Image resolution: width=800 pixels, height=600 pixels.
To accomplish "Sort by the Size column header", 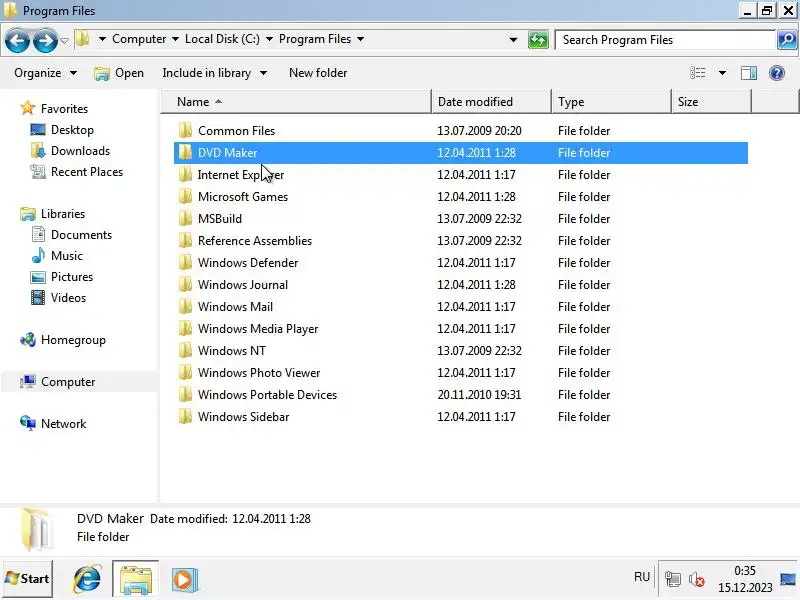I will [x=711, y=102].
